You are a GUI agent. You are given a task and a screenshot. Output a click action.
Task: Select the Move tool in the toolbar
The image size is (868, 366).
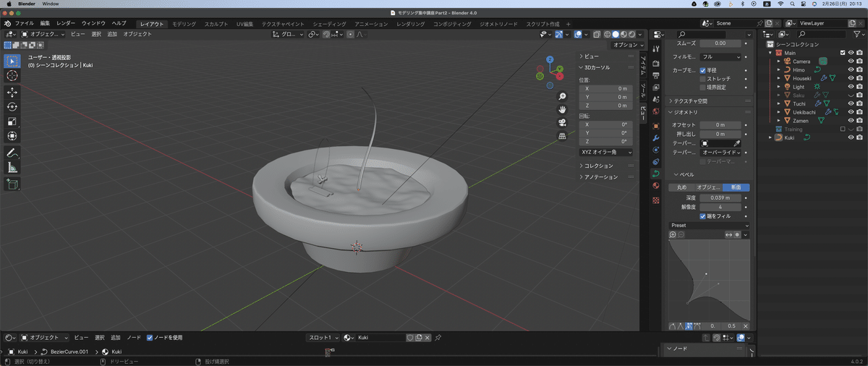point(12,93)
